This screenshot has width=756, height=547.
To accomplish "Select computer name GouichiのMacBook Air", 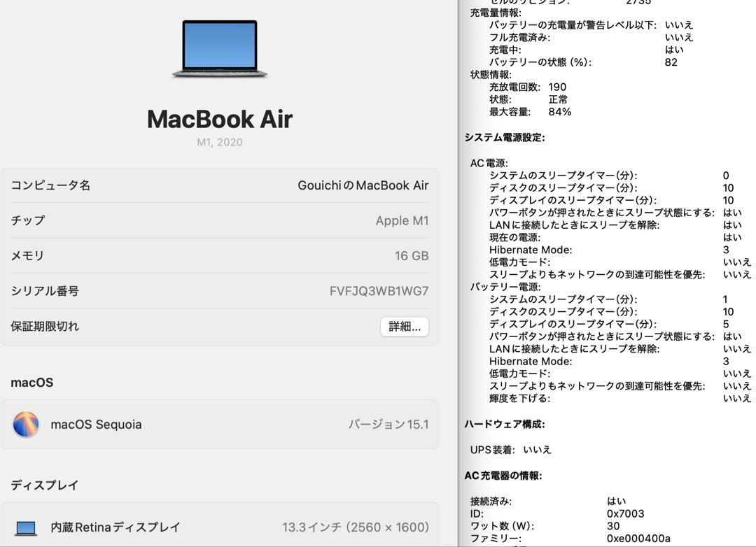I will click(363, 185).
